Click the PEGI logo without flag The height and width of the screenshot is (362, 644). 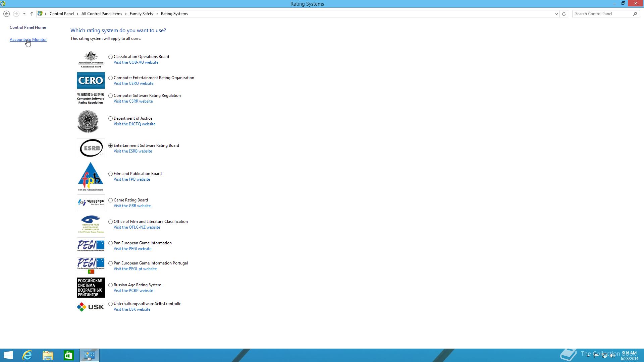coord(91,246)
